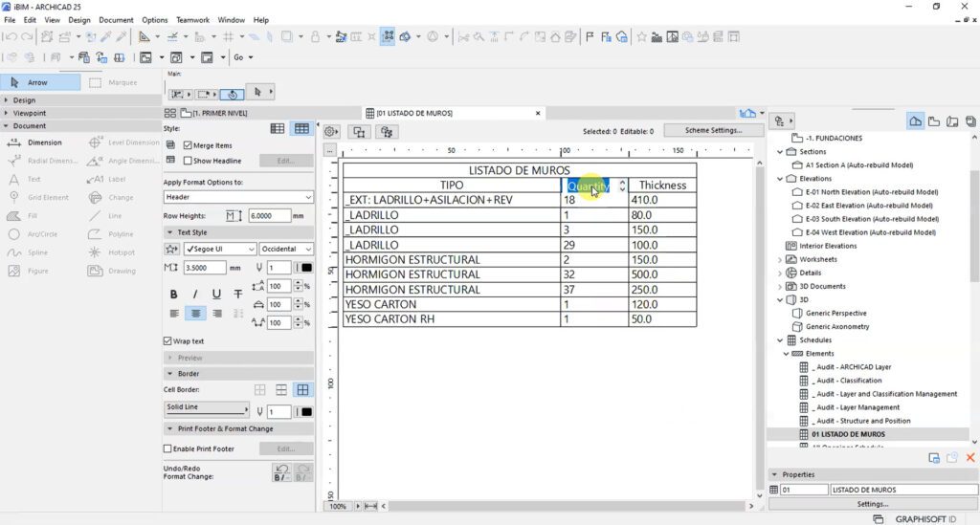Open the Teamwork menu
Viewport: 980px width, 525px height.
coord(193,20)
